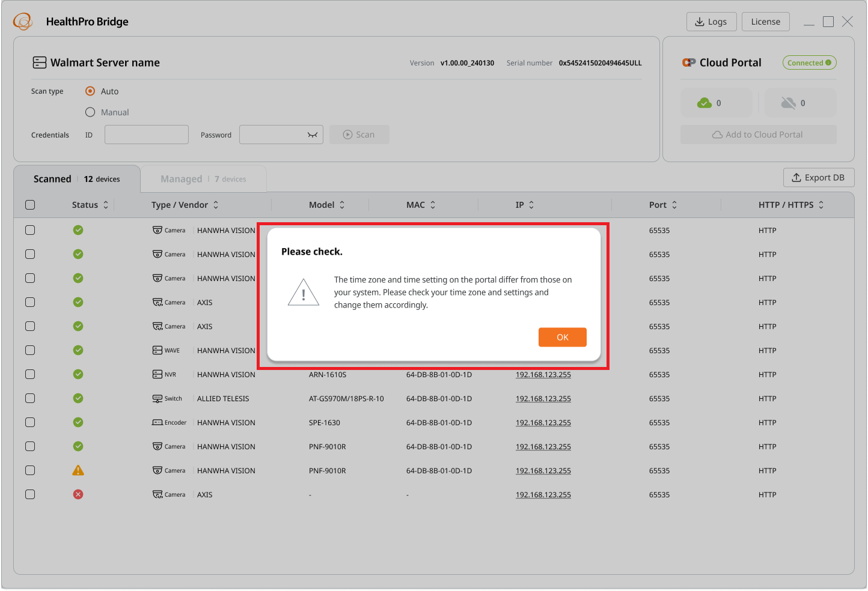868x591 pixels.
Task: Click the Export DB button
Action: point(819,177)
